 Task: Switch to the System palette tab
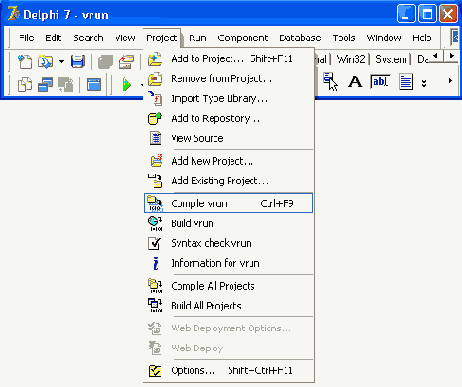(391, 59)
